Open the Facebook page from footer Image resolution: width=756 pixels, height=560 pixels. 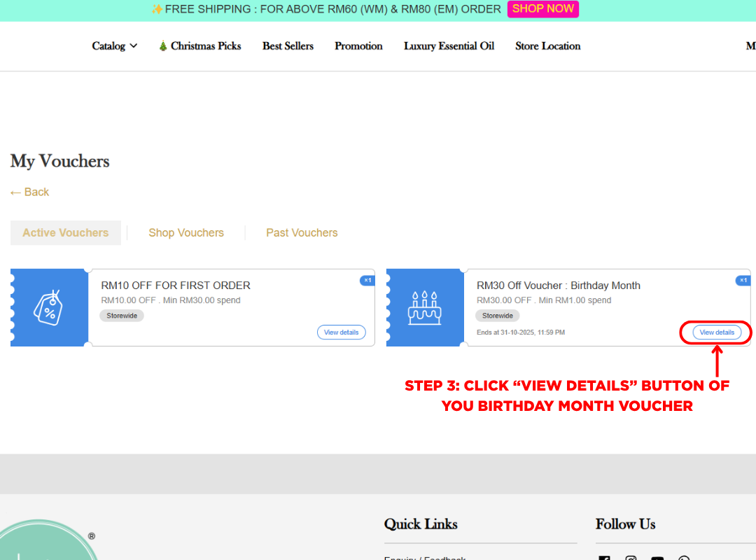click(604, 558)
